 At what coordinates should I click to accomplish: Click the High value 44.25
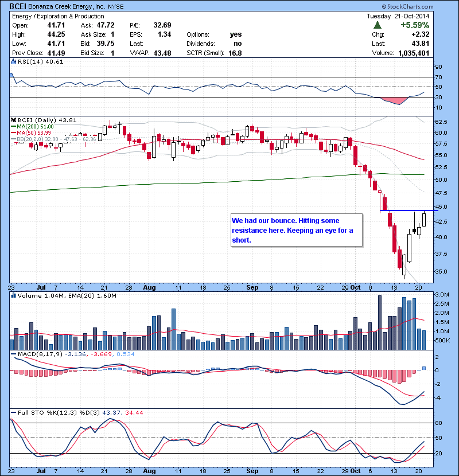click(56, 34)
